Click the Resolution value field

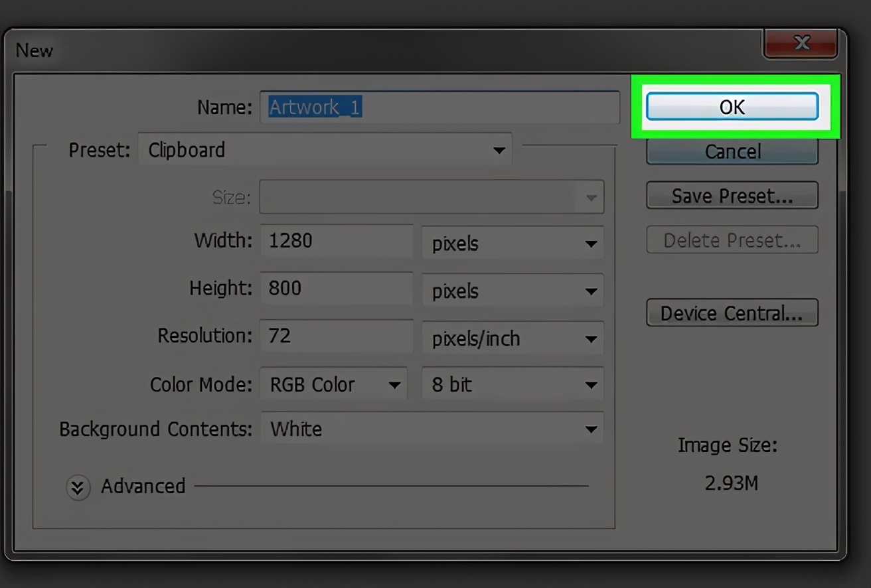[337, 336]
